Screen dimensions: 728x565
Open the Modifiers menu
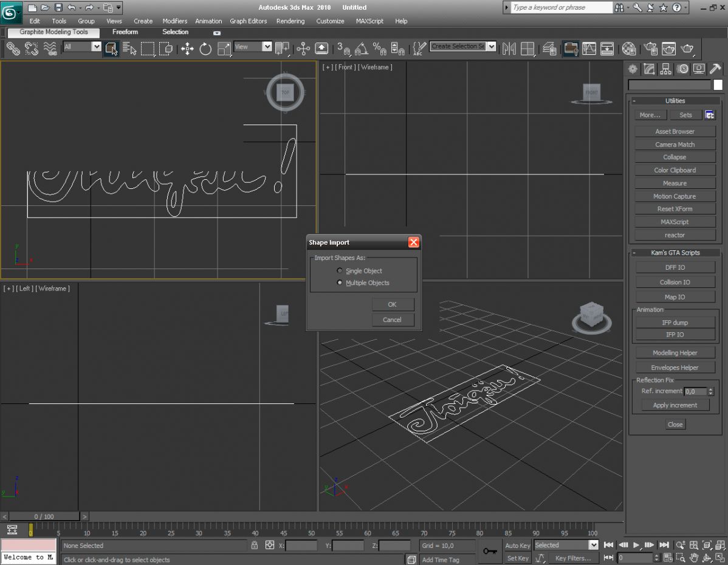175,21
